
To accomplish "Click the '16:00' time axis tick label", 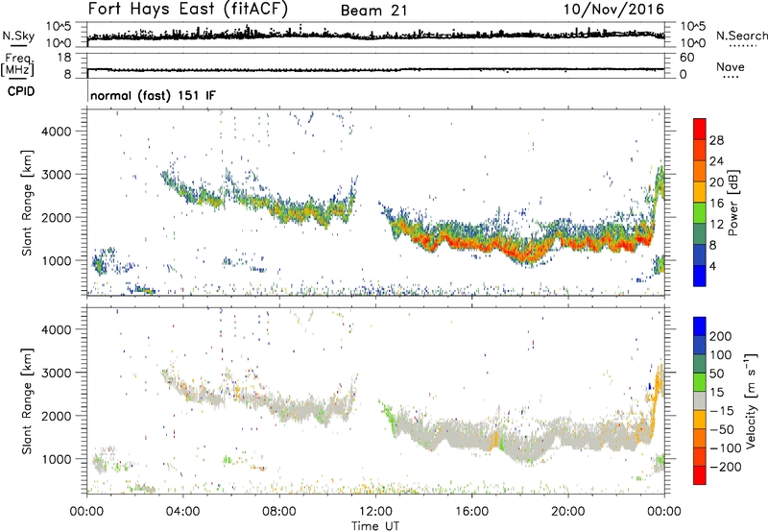I will coord(471,512).
